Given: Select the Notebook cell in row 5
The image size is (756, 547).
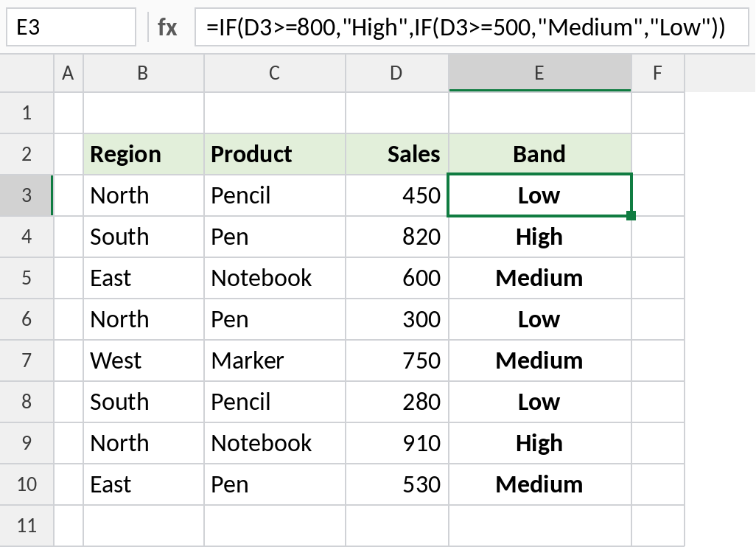Looking at the screenshot, I should [275, 278].
